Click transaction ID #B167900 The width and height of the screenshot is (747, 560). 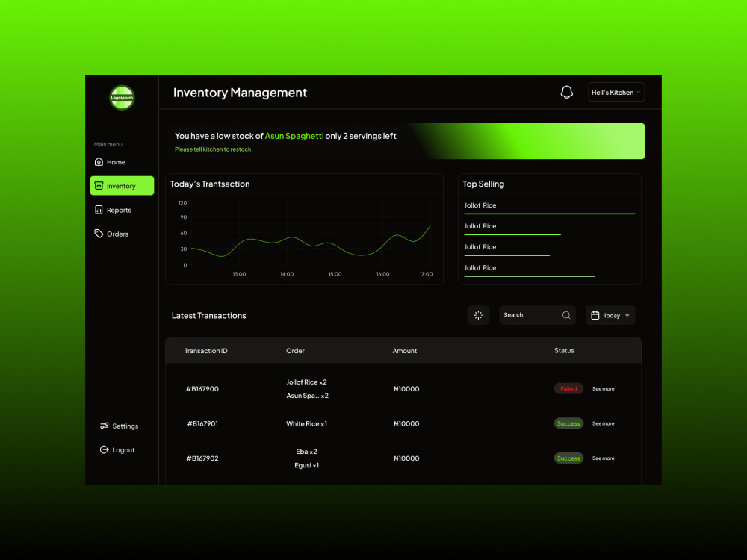[202, 388]
